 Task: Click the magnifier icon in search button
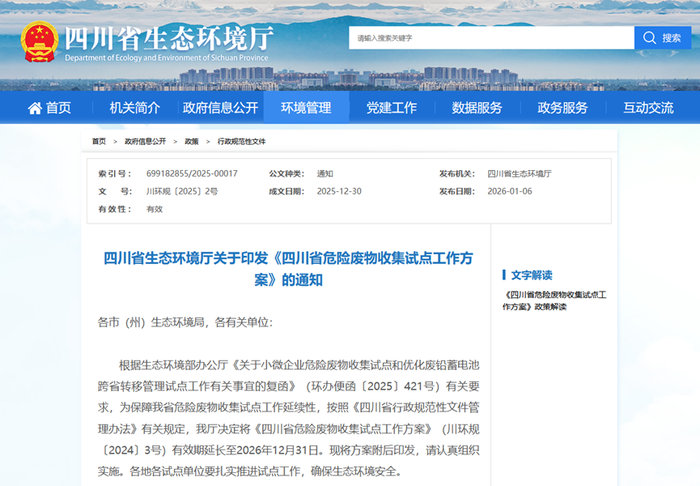coord(650,38)
